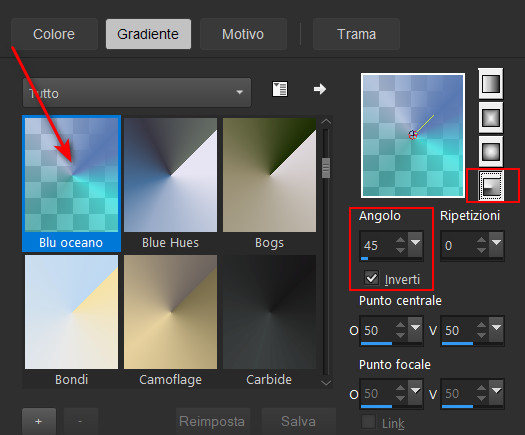
Task: Select the linear gradient style icon
Action: click(x=491, y=83)
